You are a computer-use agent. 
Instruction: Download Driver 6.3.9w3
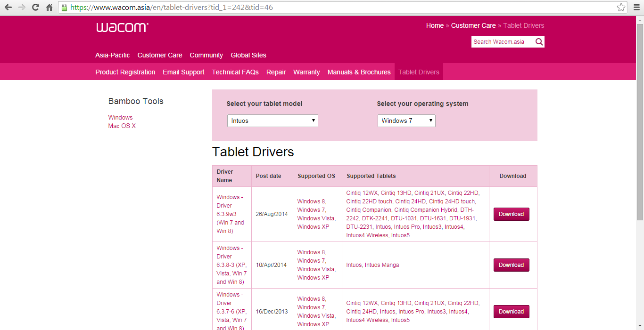pos(512,214)
